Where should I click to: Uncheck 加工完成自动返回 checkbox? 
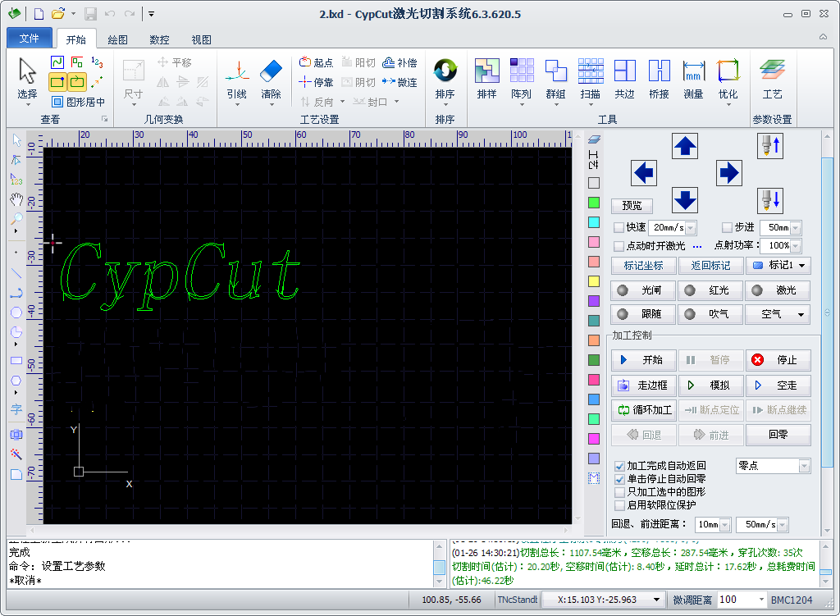point(620,466)
